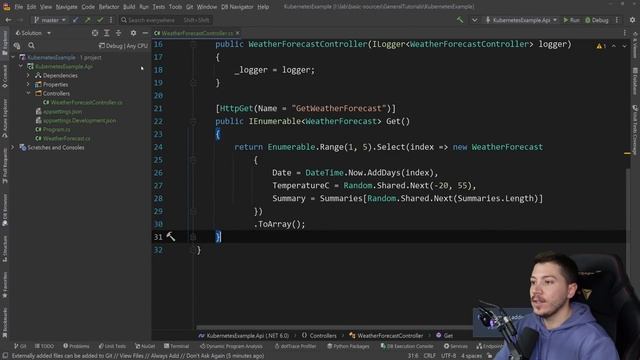Click the UTF-8 encoding indicator
Screen dimensions: 640x360
coord(448,356)
